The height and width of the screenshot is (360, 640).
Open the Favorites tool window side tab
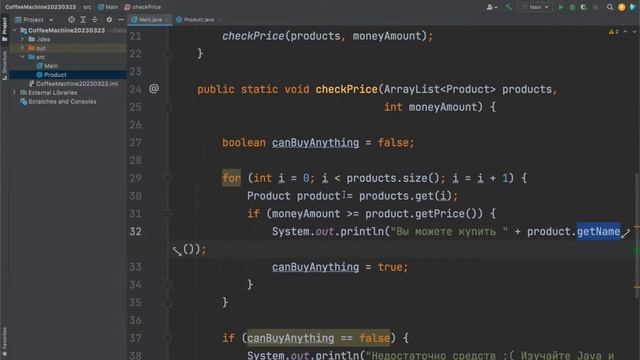pyautogui.click(x=4, y=341)
